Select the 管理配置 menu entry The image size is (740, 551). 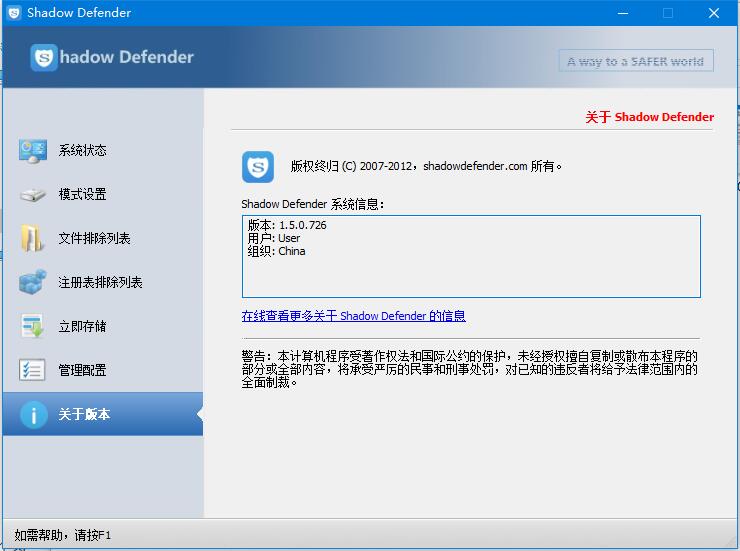tap(103, 370)
